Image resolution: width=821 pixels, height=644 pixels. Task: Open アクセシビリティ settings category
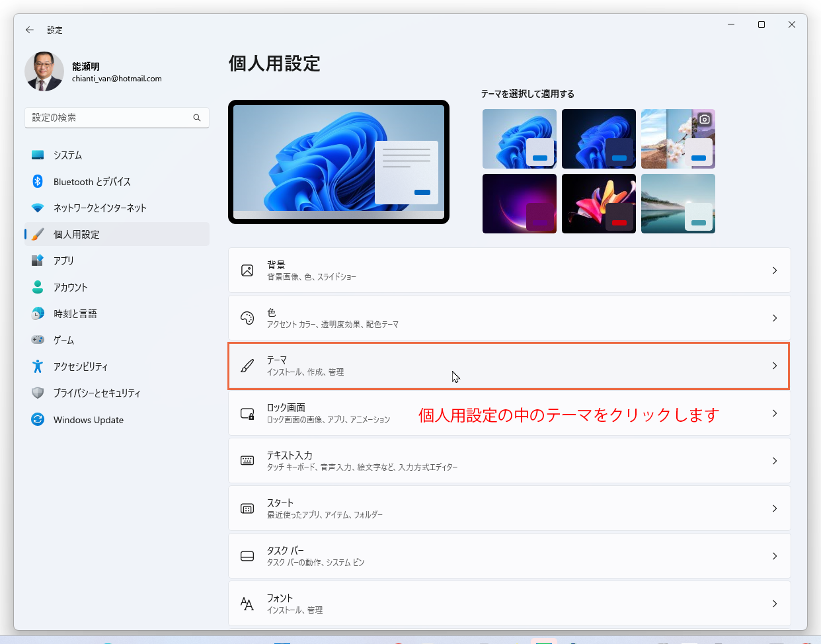pos(117,366)
